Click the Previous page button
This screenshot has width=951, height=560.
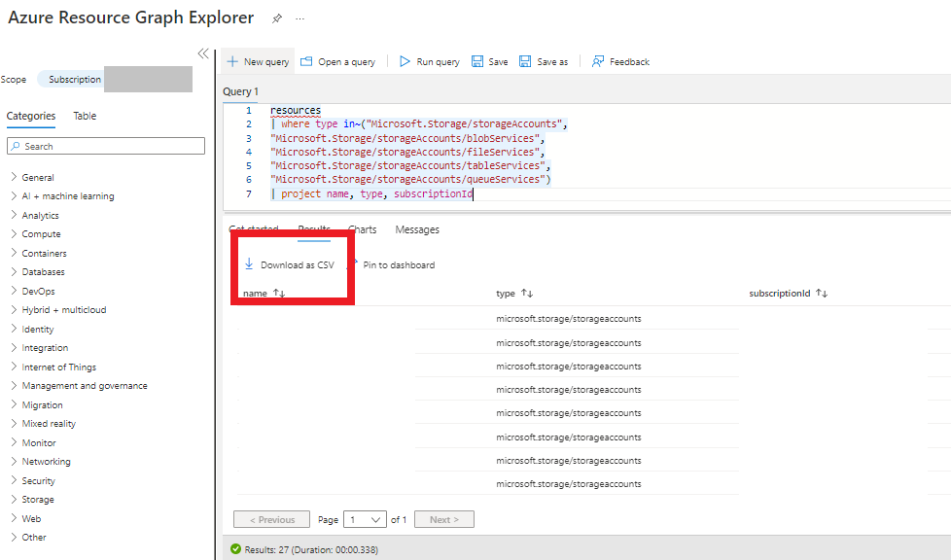coord(271,519)
